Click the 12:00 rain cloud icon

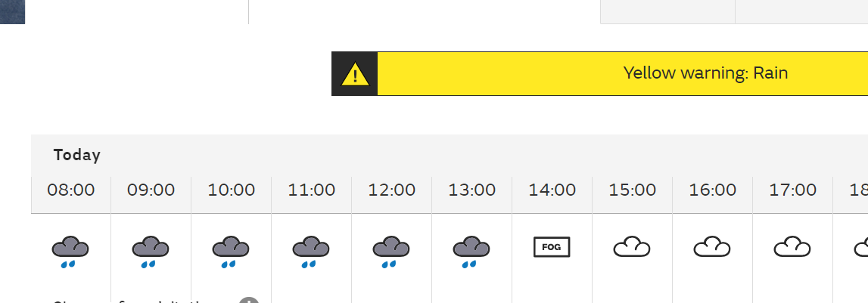pyautogui.click(x=391, y=252)
